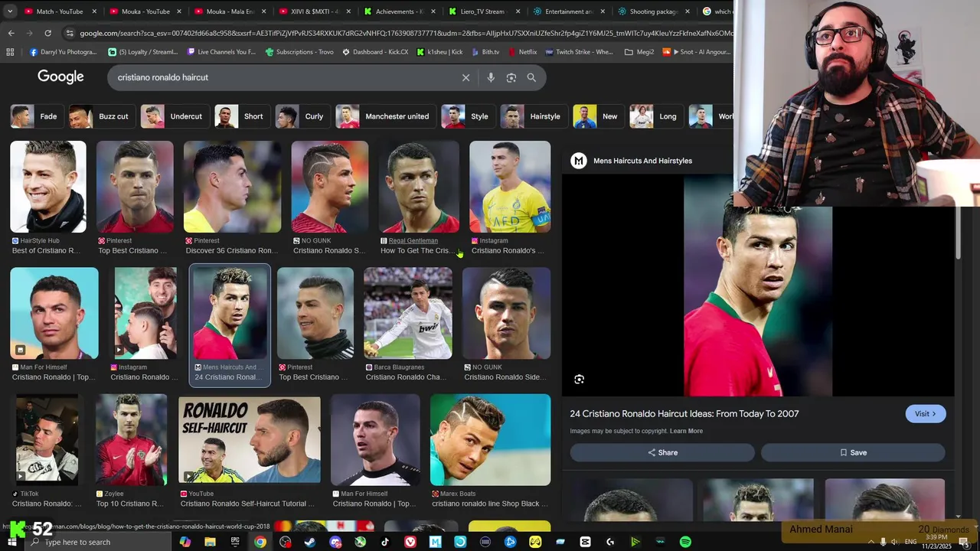Screen dimensions: 980x551
Task: Open the Subscriptions - Trovo bookmark
Action: [x=299, y=52]
